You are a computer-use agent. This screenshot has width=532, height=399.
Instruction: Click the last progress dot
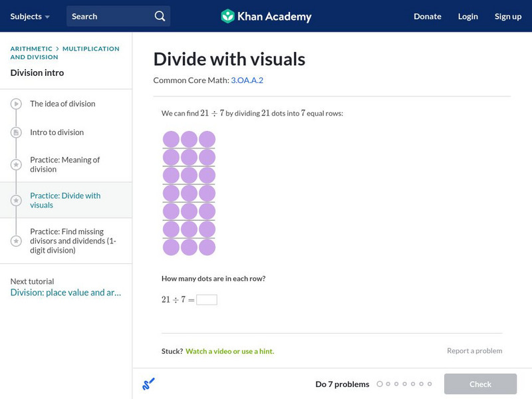pos(429,384)
